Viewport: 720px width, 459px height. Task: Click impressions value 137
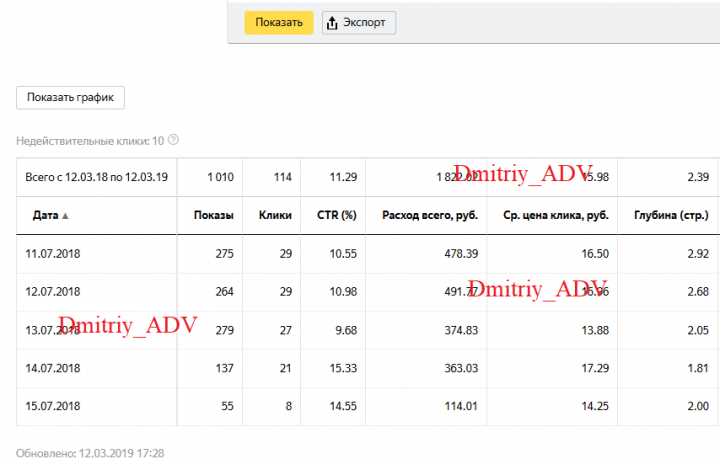pos(225,368)
